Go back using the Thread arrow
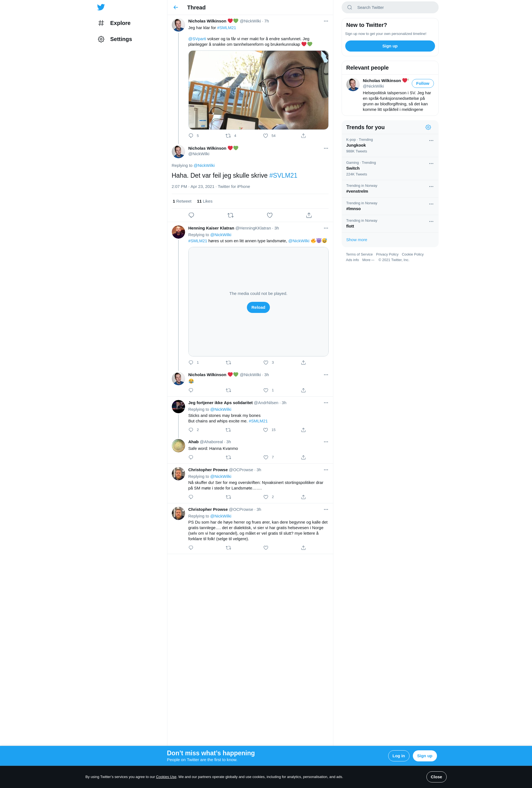Image resolution: width=532 pixels, height=788 pixels. point(176,7)
